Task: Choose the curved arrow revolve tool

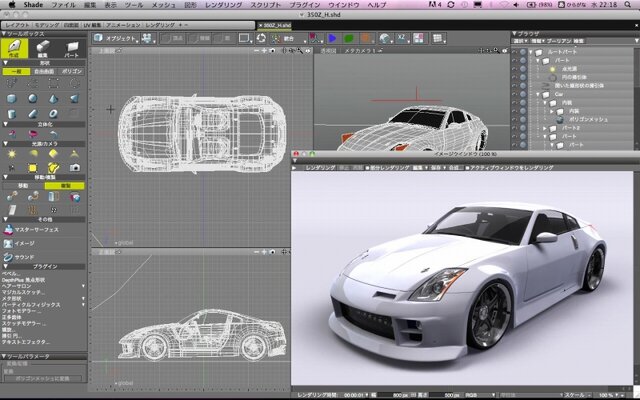Action: tap(53, 134)
